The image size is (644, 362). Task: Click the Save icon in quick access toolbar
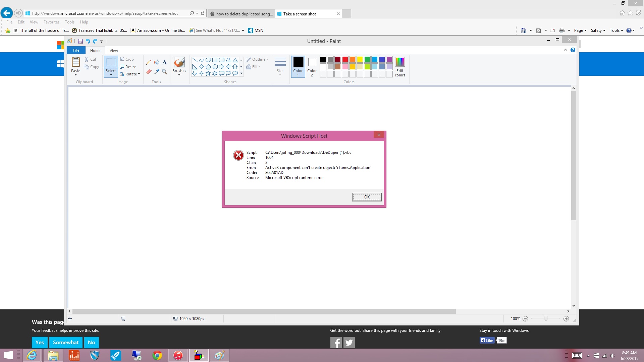80,41
